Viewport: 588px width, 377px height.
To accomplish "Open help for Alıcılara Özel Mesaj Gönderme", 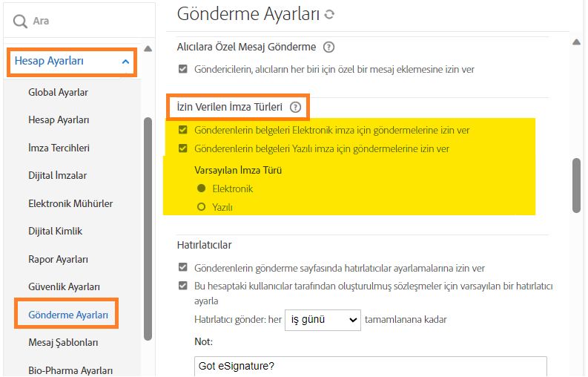I will [x=329, y=47].
